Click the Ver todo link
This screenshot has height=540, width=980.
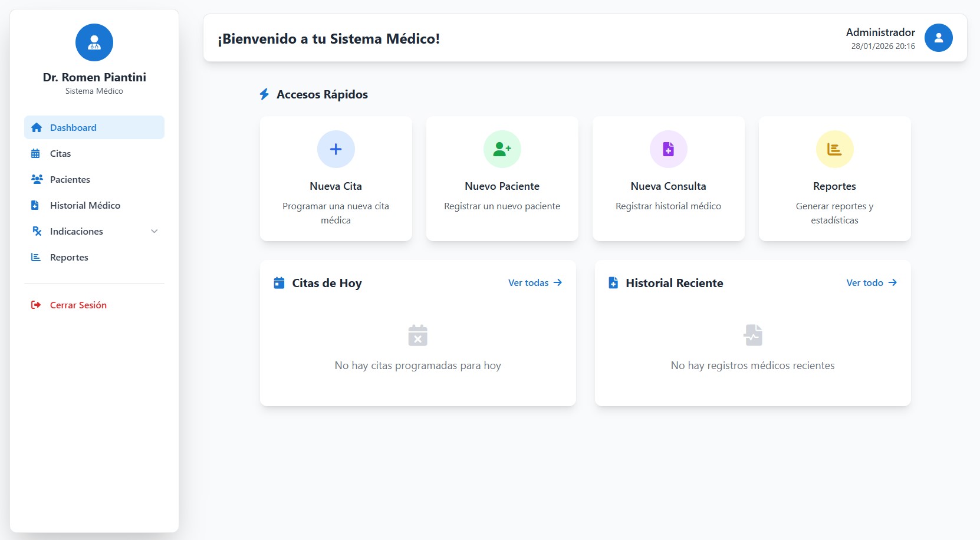coord(872,283)
